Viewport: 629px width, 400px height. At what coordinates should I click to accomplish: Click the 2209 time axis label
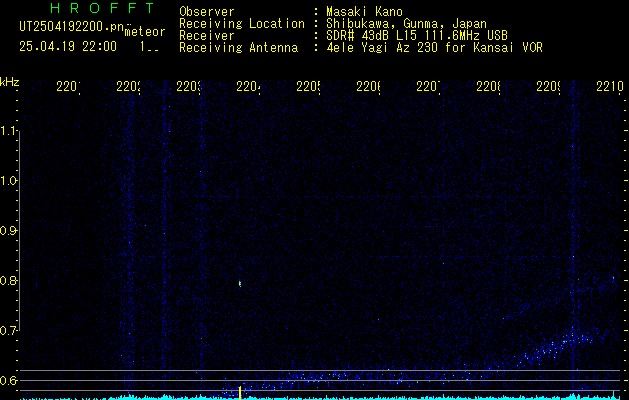click(548, 86)
